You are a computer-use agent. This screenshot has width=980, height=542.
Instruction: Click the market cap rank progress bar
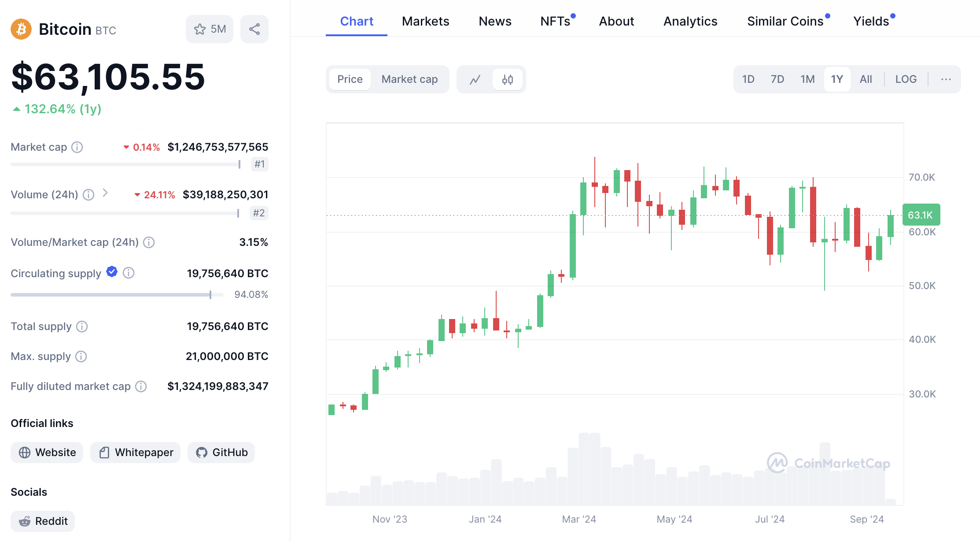click(125, 164)
